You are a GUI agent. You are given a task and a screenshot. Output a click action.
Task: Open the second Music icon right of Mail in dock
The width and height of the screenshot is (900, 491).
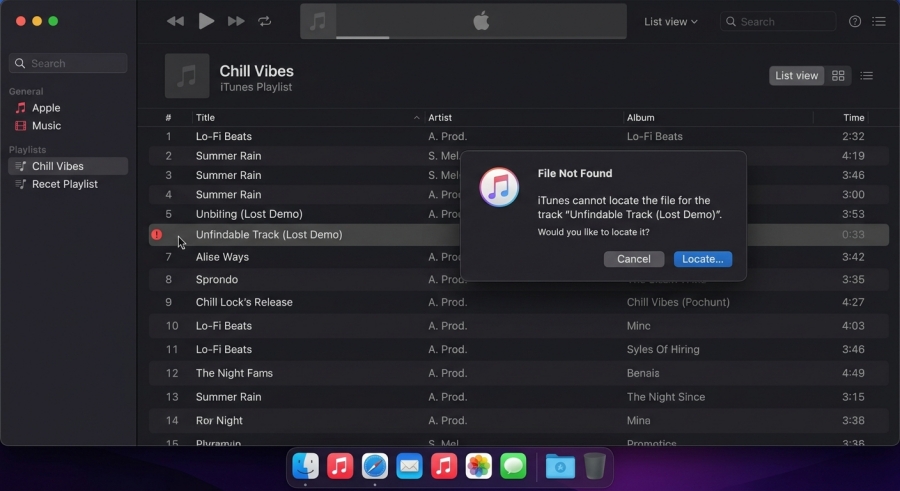pos(444,466)
